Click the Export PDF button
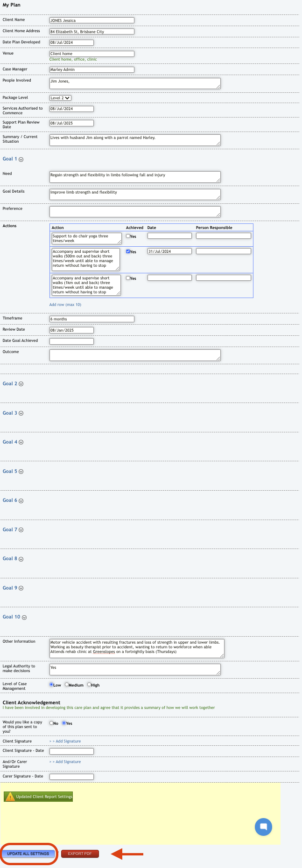This screenshot has width=302, height=868. coord(80,854)
